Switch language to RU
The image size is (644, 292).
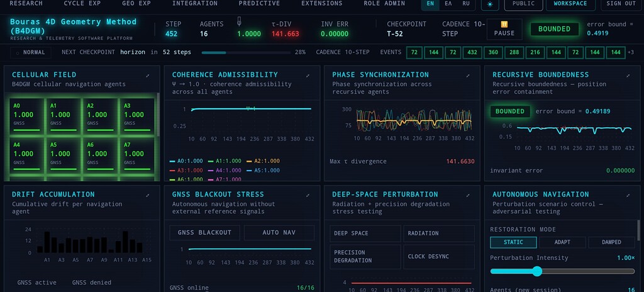[466, 4]
